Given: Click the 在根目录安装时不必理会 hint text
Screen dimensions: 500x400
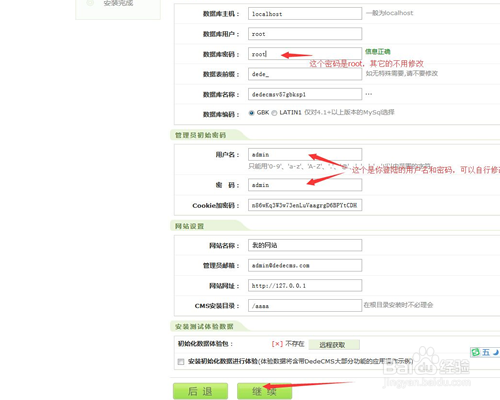Looking at the screenshot, I should pos(398,305).
